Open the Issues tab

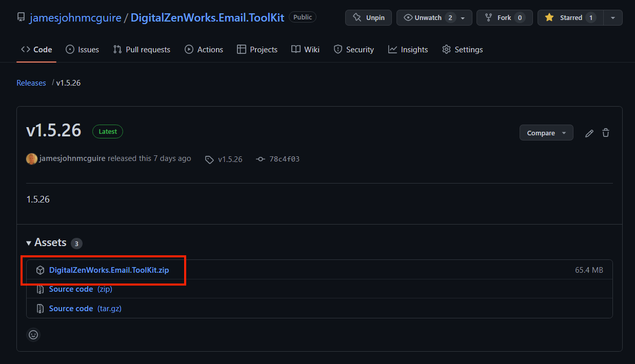[83, 49]
